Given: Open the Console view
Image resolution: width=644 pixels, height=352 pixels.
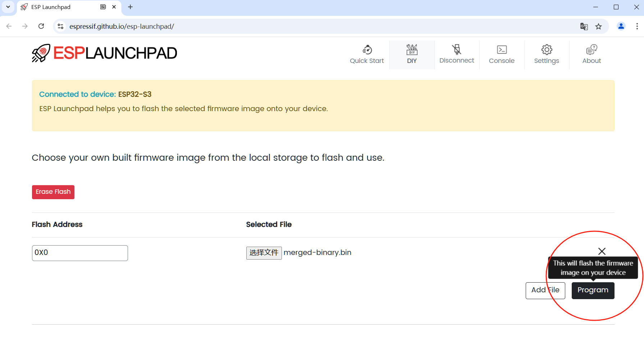Looking at the screenshot, I should (502, 55).
